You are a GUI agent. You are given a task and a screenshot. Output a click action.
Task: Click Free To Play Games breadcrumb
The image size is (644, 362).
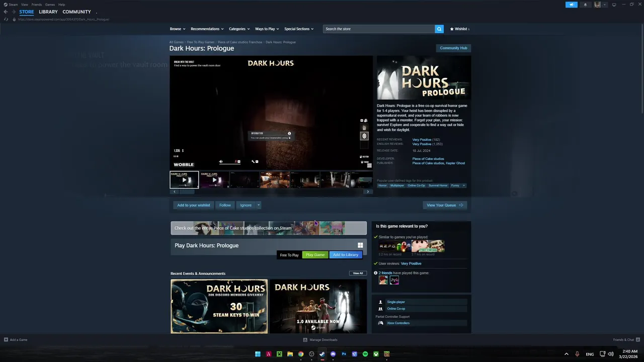pos(201,42)
